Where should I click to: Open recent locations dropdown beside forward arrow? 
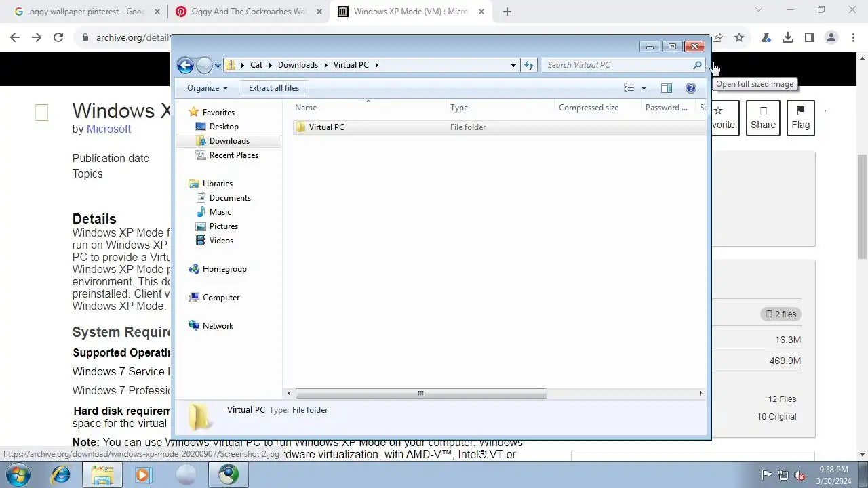218,66
